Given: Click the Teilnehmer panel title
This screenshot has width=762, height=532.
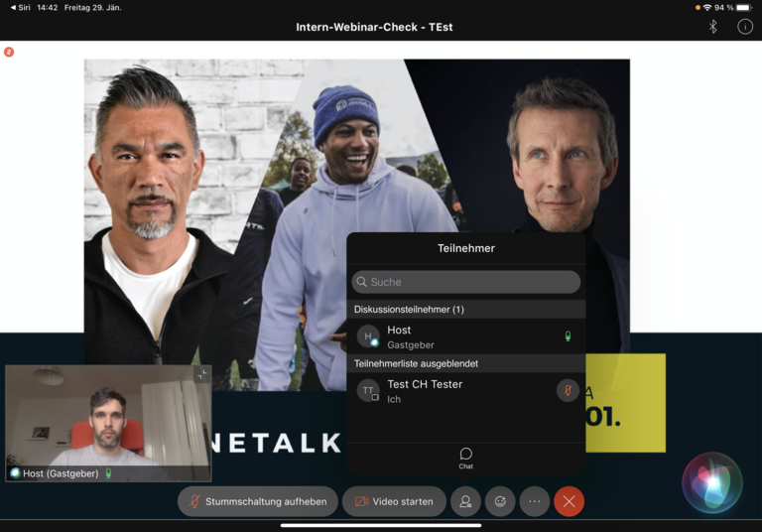Looking at the screenshot, I should (465, 248).
